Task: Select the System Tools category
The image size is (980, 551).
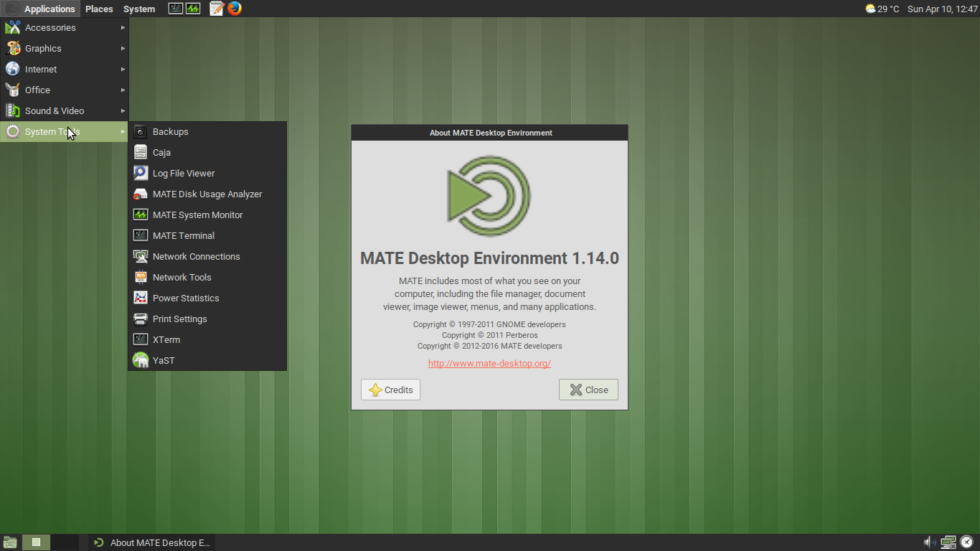Action: 65,132
